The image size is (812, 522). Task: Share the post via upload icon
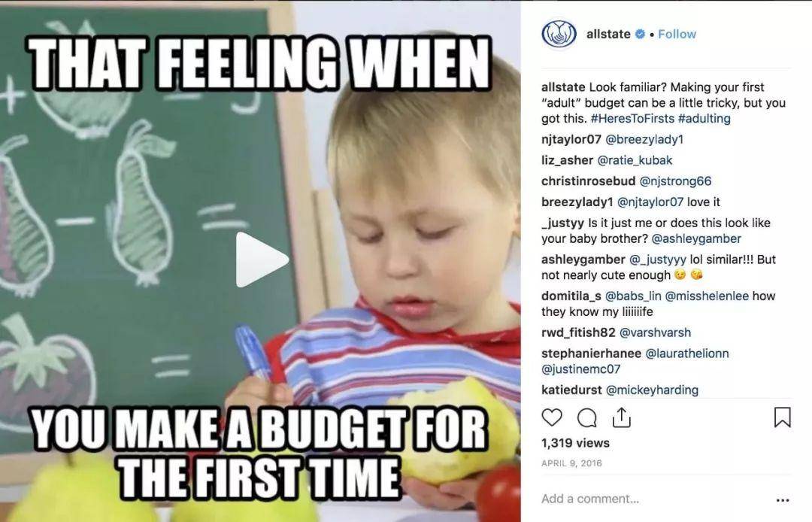point(622,417)
